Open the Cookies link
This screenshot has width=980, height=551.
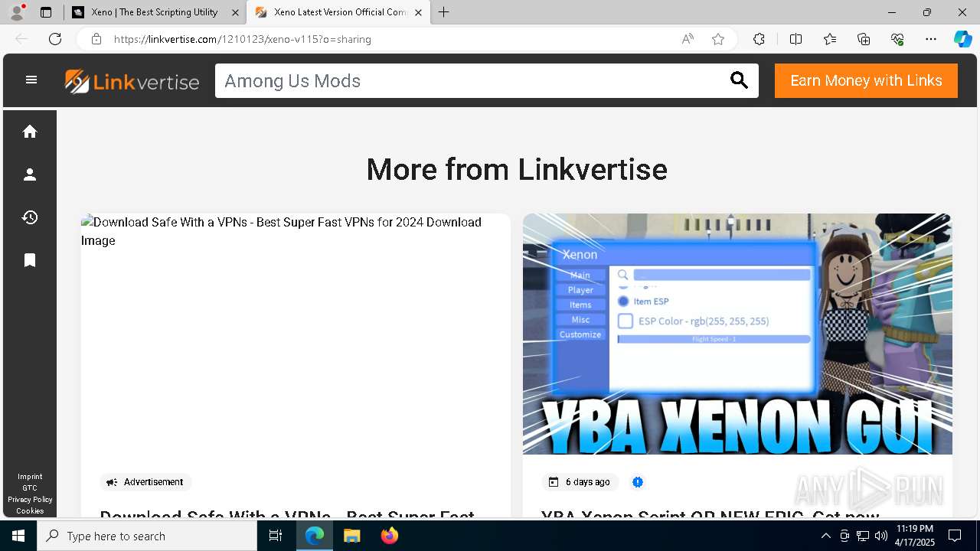tap(30, 510)
